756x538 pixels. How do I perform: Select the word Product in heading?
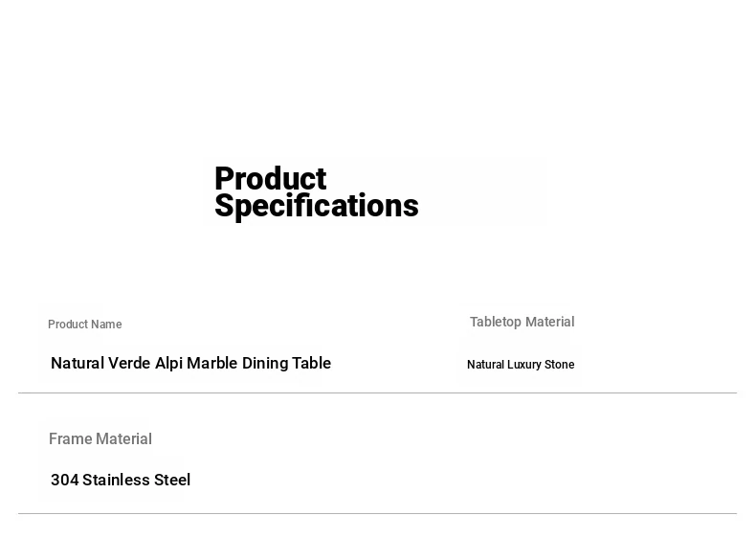point(271,178)
